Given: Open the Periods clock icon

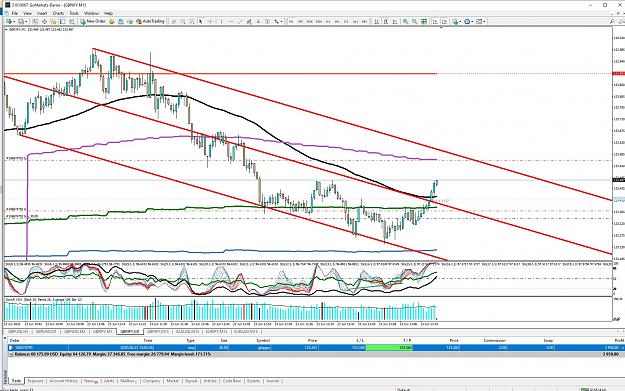Looking at the screenshot, I should pyautogui.click(x=467, y=22).
